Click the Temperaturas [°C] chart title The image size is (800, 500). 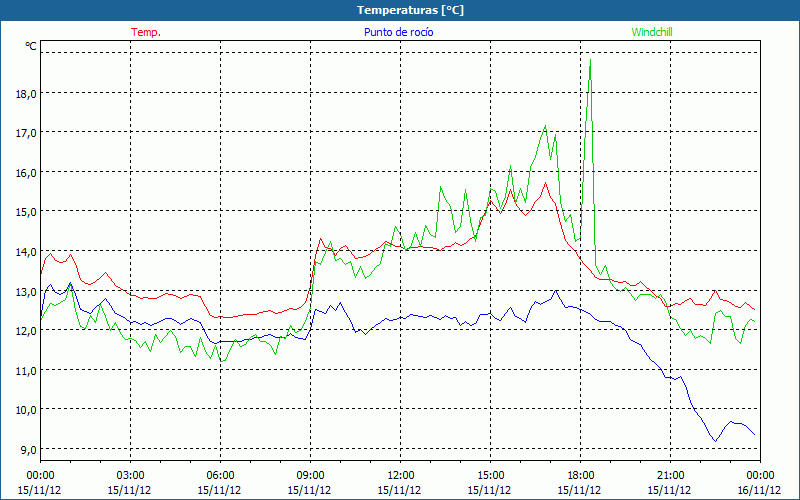(411, 10)
